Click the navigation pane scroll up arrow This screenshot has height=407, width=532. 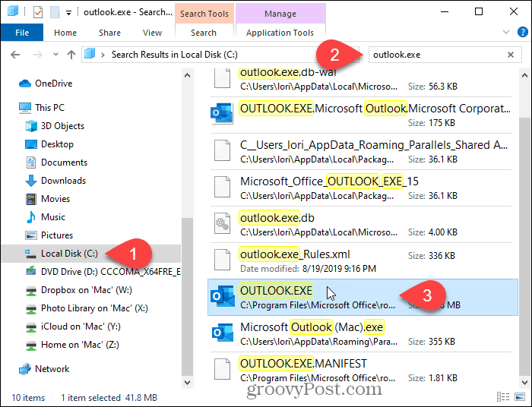coord(187,75)
